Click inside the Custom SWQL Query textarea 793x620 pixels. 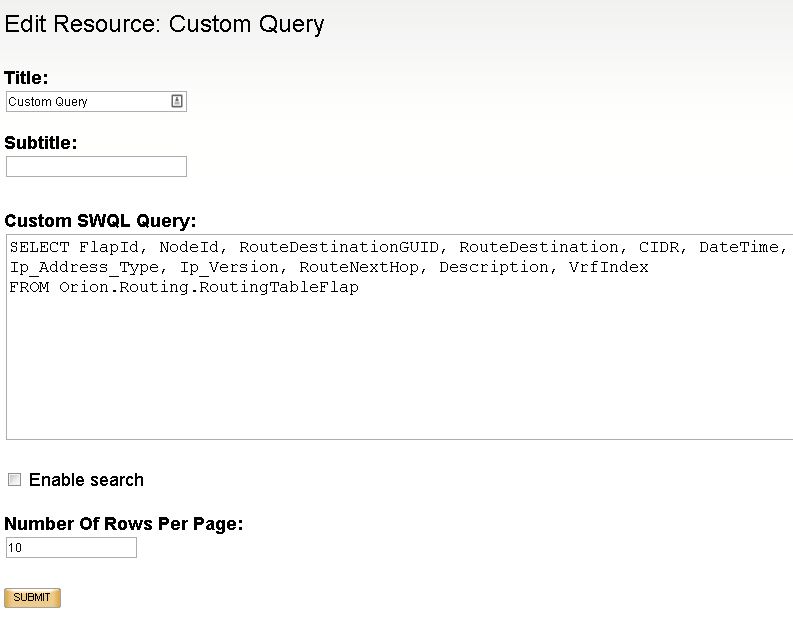pyautogui.click(x=400, y=337)
